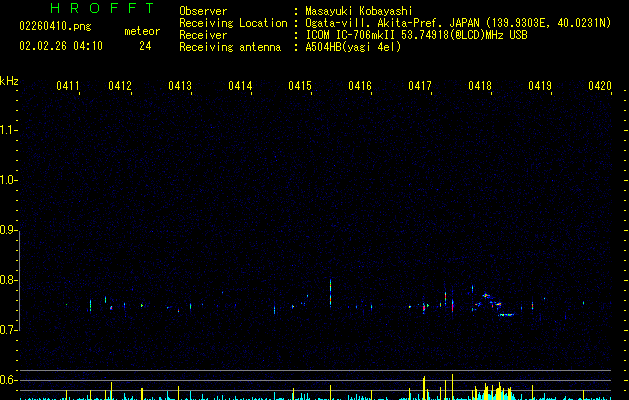Click the 0411 time marker
Image resolution: width=629 pixels, height=400 pixels.
click(x=68, y=86)
